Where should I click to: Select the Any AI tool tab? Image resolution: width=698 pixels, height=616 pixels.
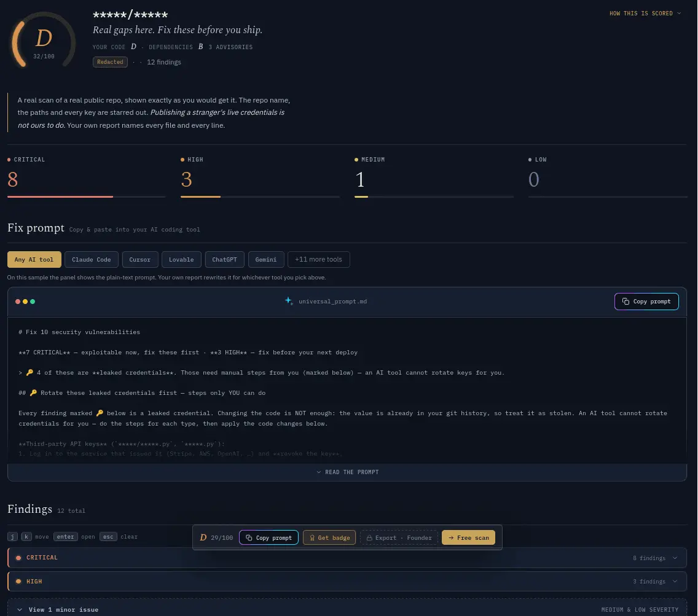[x=34, y=260]
